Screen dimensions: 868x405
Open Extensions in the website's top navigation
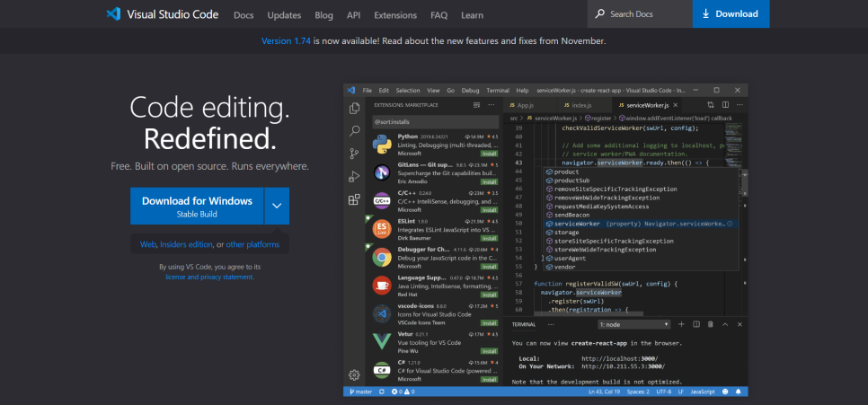point(395,15)
